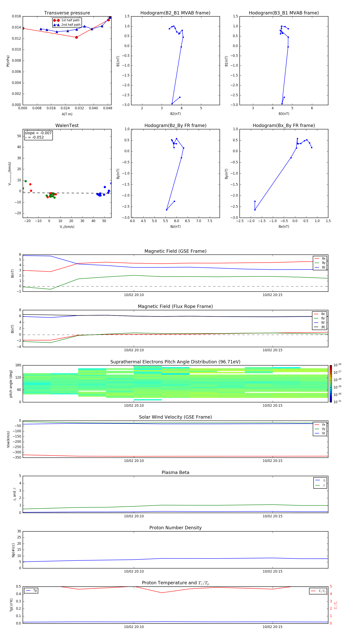Select the βp entry in Plasma Beta legend

(320, 480)
